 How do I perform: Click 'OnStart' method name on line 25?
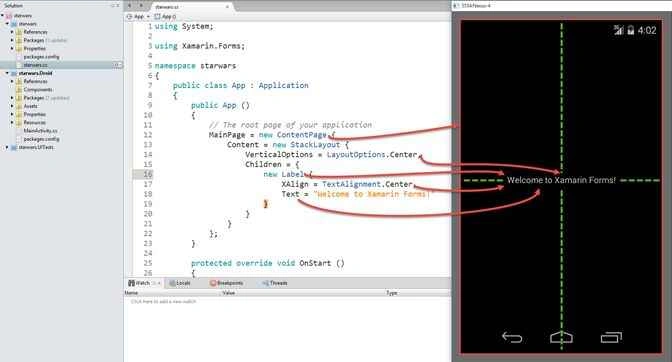[x=315, y=263]
